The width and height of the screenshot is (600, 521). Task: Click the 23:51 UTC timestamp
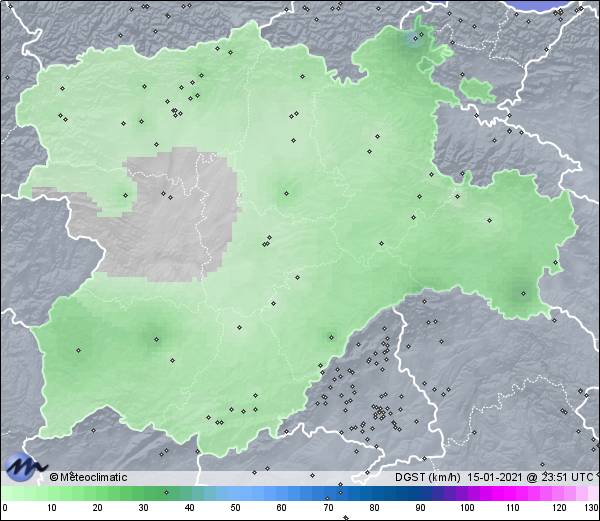pyautogui.click(x=566, y=477)
